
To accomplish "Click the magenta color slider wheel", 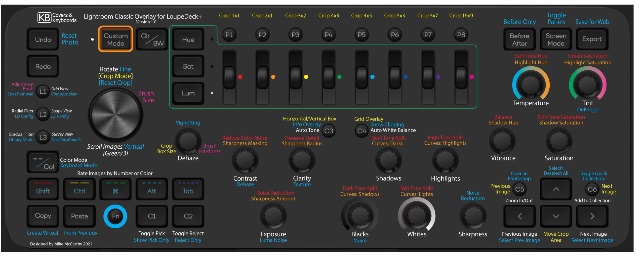I will pyautogui.click(x=461, y=77).
